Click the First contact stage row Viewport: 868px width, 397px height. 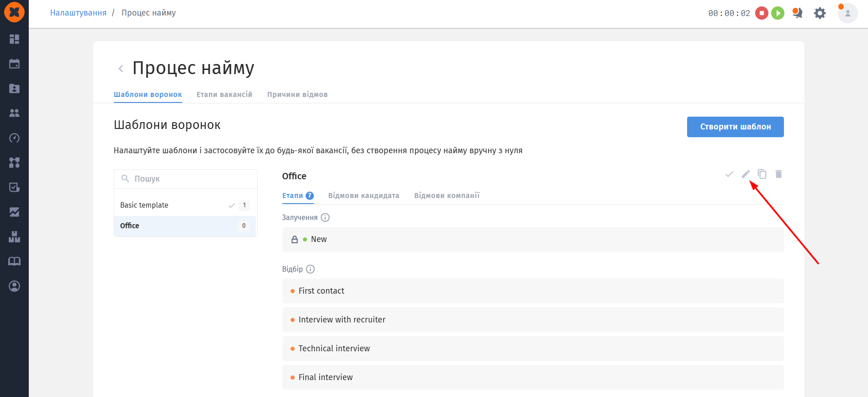click(533, 291)
